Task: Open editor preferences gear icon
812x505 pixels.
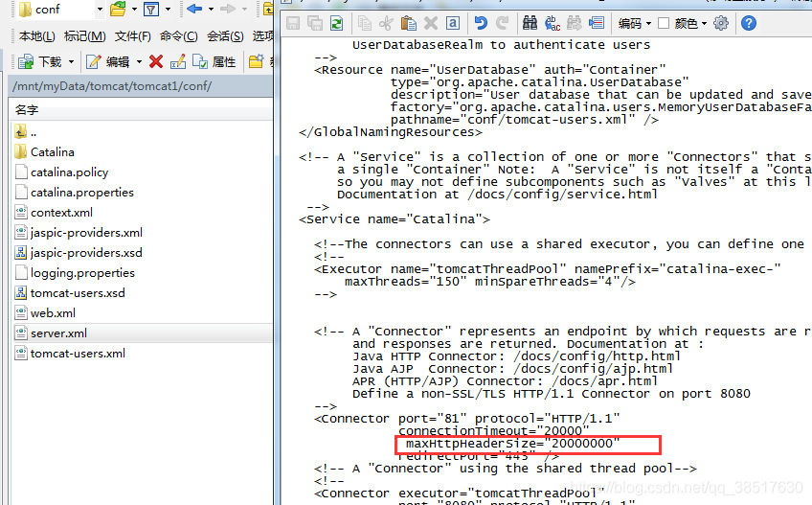Action: [x=721, y=23]
